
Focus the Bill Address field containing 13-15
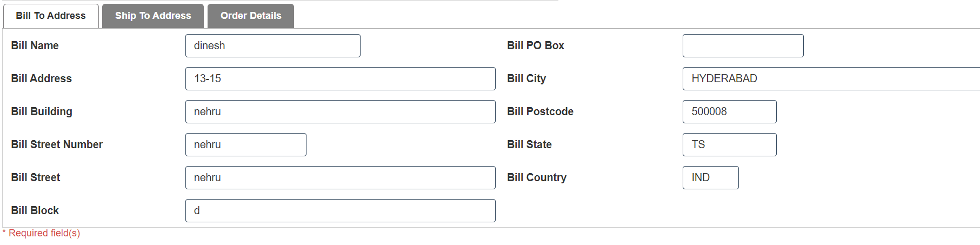click(340, 79)
